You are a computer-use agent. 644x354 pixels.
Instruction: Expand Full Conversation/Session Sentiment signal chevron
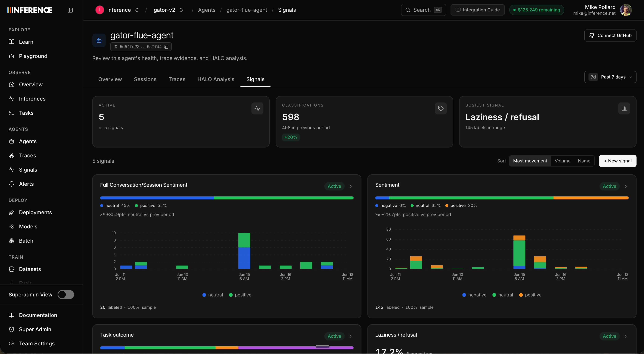point(351,187)
